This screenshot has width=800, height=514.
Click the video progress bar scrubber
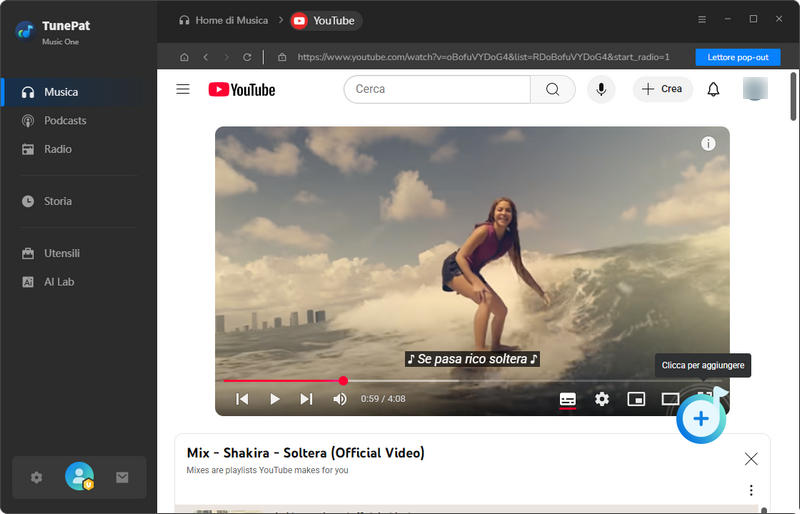pyautogui.click(x=343, y=381)
